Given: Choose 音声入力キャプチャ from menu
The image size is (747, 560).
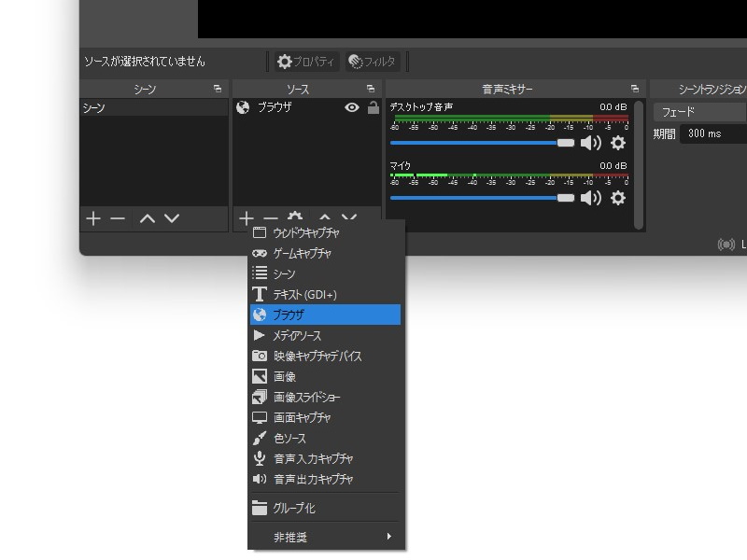Looking at the screenshot, I should 325,458.
